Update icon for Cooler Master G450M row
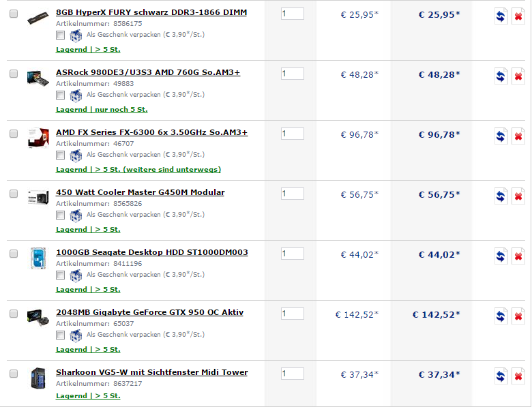Viewport: 532px width, 407px height. 501,196
